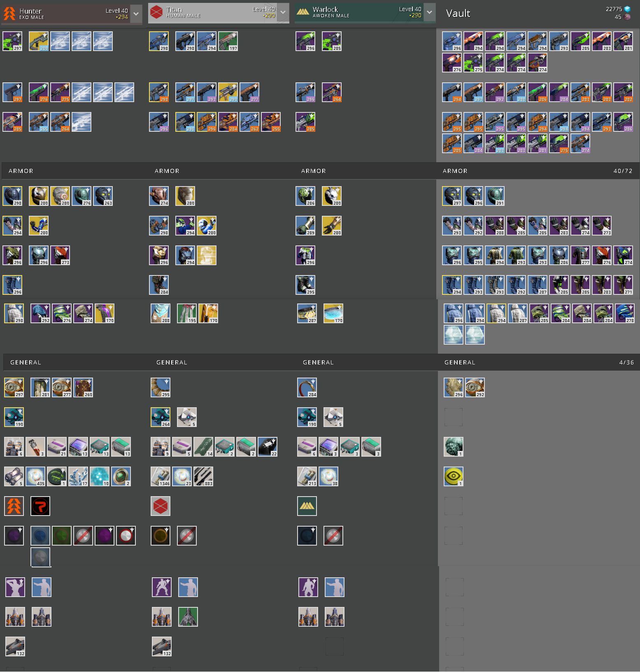
Task: Select Vault yellow eye item
Action: [454, 476]
